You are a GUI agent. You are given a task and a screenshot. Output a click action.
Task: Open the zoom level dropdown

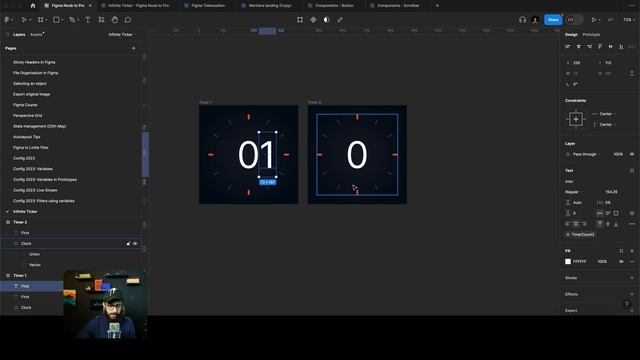click(629, 20)
